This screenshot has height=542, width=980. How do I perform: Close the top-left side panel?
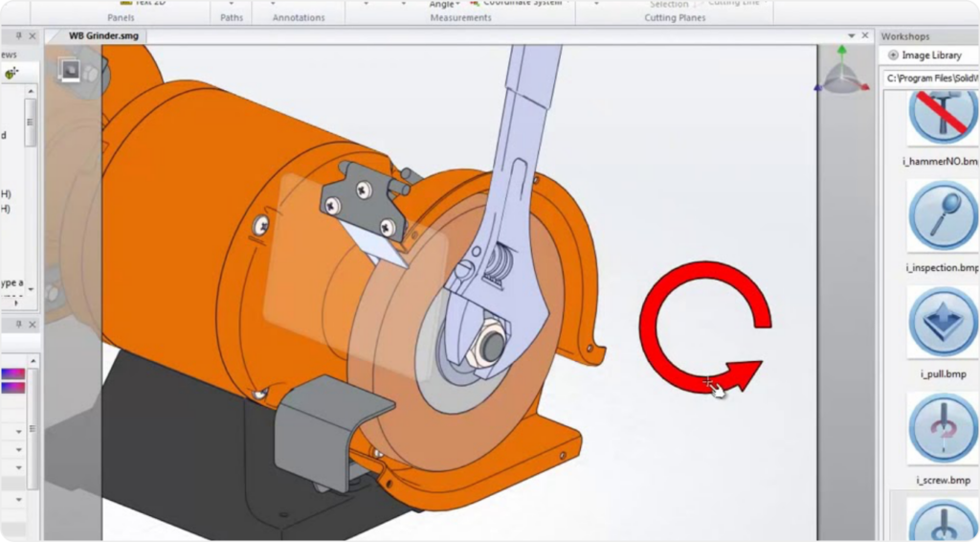pos(32,36)
